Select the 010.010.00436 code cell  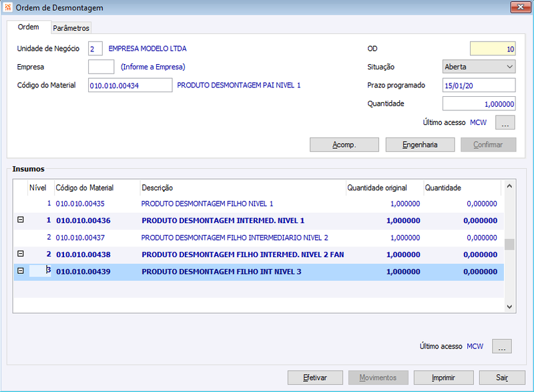pos(83,220)
